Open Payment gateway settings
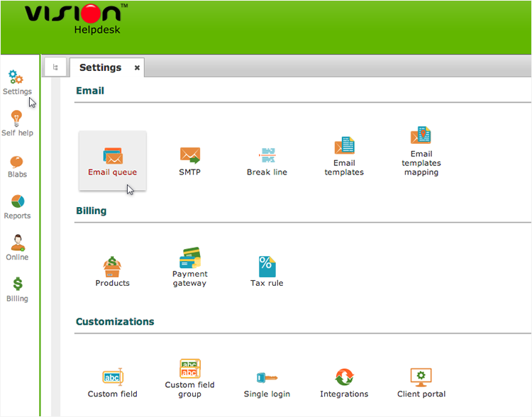This screenshot has height=417, width=532. click(189, 267)
